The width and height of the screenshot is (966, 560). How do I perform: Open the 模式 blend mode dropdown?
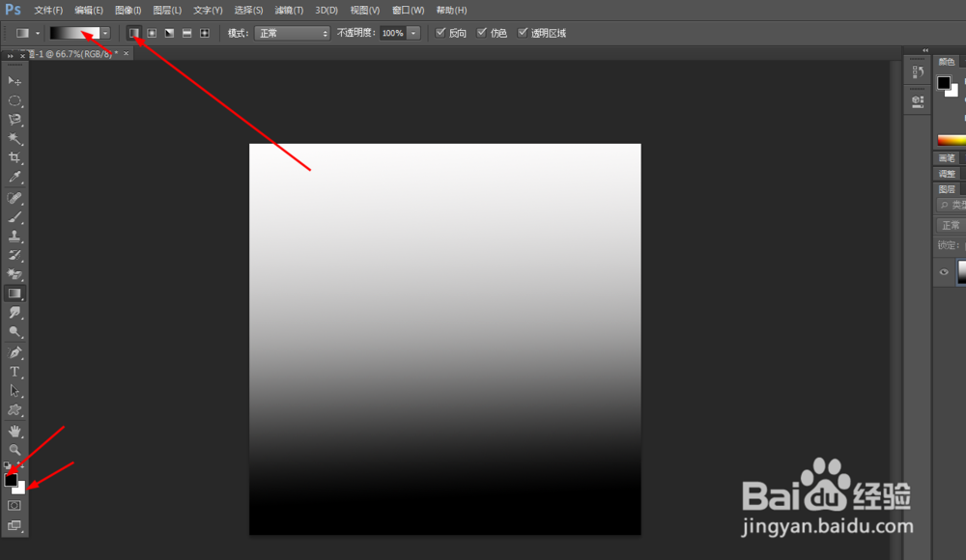pos(292,33)
